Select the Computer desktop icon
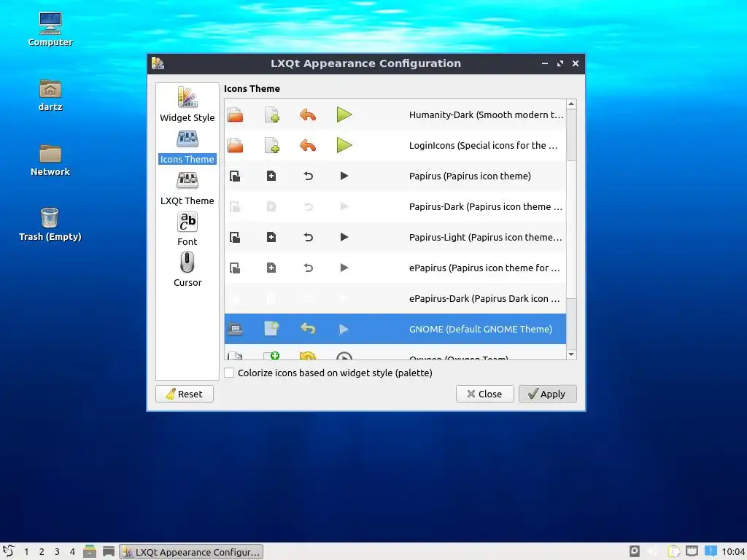747x560 pixels. [x=50, y=28]
